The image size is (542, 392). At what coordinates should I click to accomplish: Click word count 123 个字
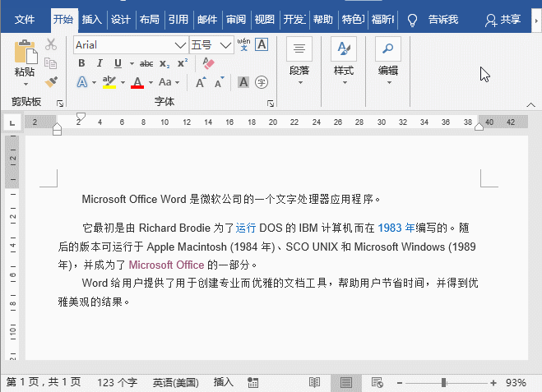point(117,382)
